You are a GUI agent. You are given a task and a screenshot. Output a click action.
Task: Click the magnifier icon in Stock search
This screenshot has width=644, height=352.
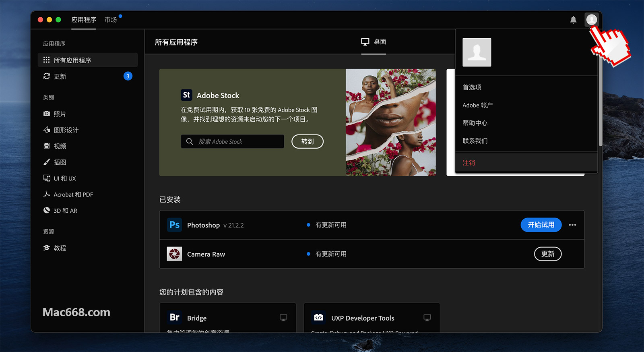(190, 141)
